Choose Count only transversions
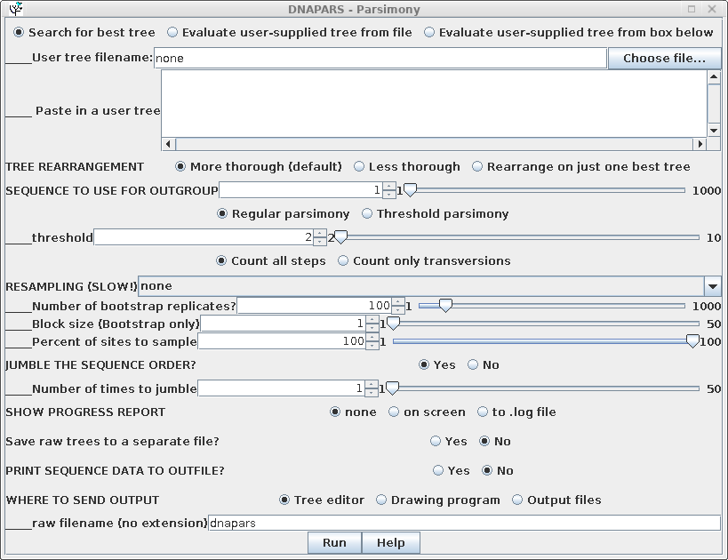The width and height of the screenshot is (728, 560). click(343, 261)
